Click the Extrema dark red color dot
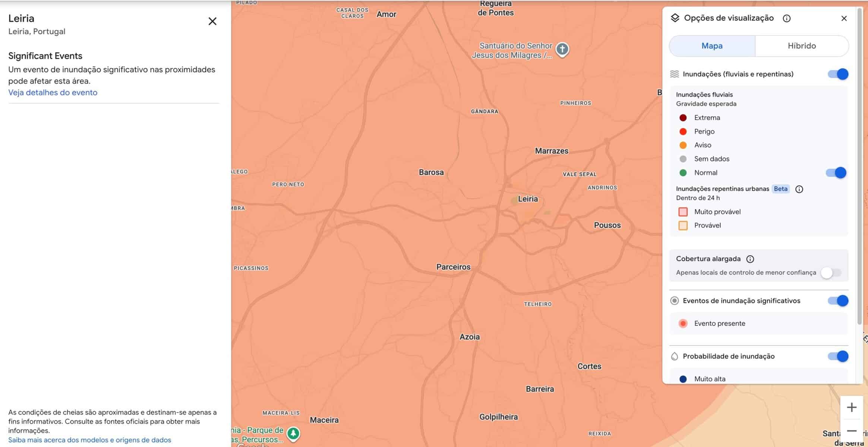 [683, 118]
